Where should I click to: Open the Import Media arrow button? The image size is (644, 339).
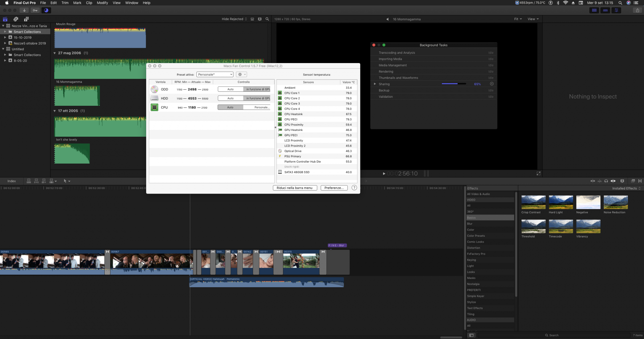pos(24,10)
